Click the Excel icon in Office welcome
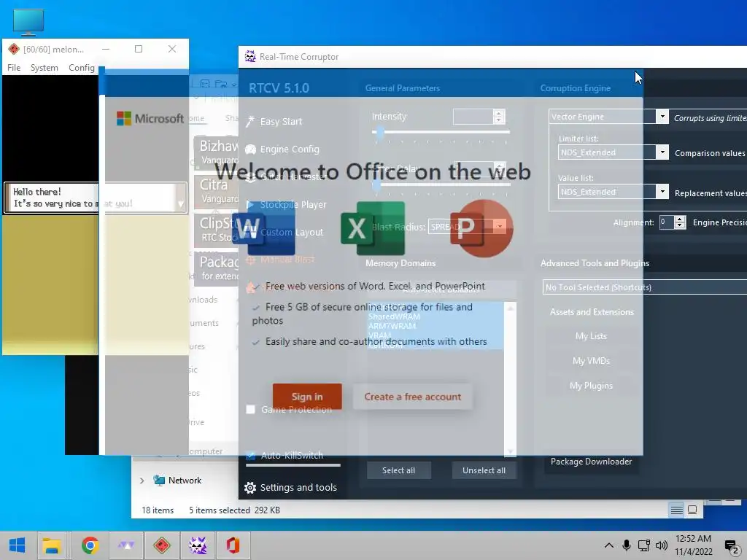Image resolution: width=747 pixels, height=560 pixels. coord(373,228)
